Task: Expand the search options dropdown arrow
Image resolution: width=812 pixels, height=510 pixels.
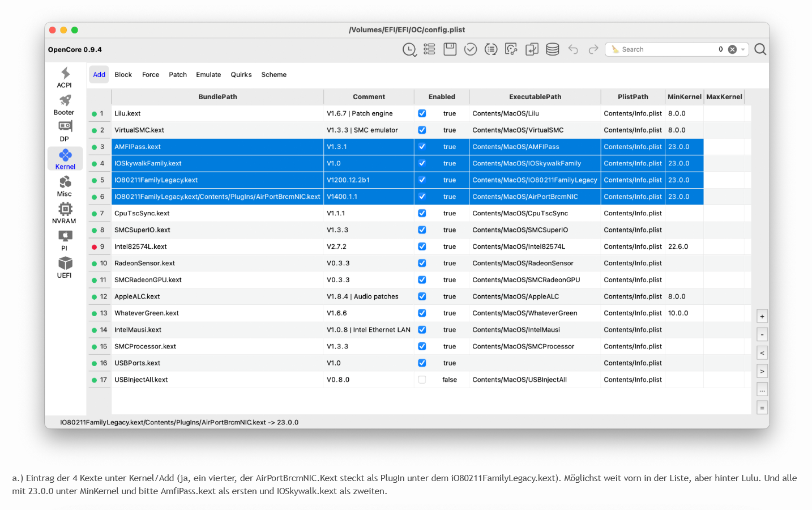Action: [x=743, y=49]
